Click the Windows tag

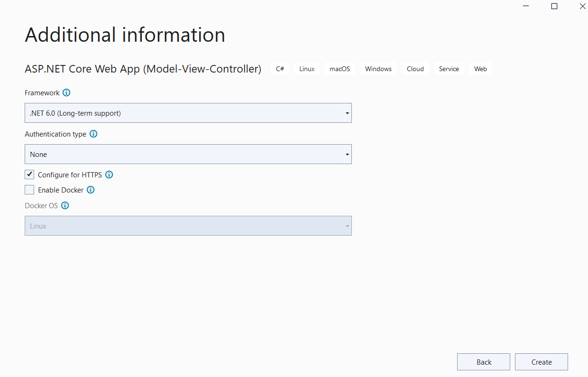click(x=378, y=69)
